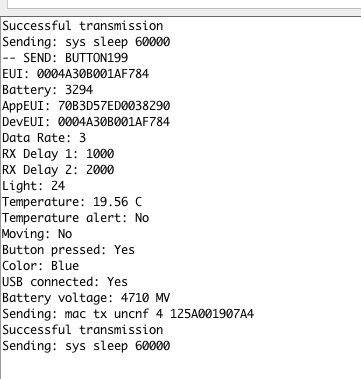
Task: Click 'Successful transmission' line following the mac tx line
Action: point(83,330)
